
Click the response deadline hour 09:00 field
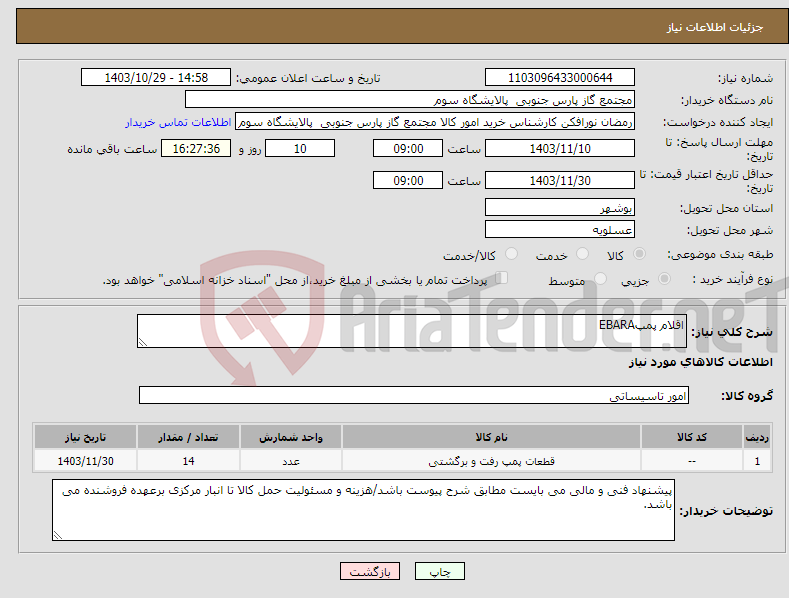point(408,148)
